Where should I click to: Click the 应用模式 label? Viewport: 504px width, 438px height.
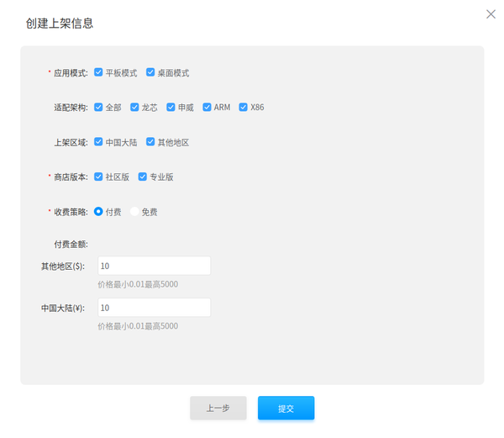coord(71,73)
